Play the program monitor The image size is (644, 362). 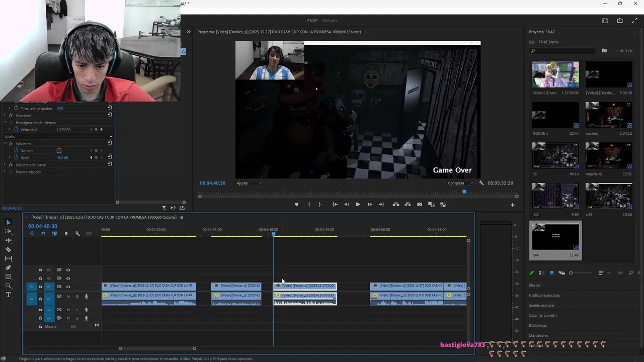[358, 205]
